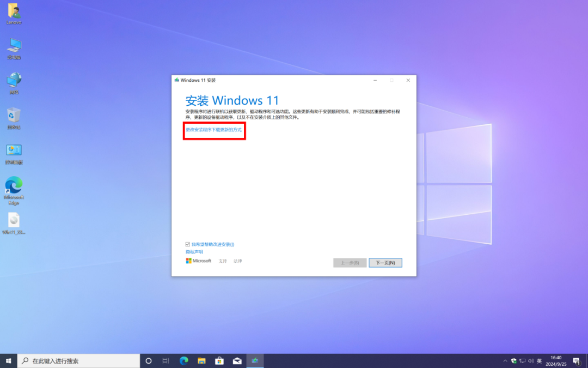Open Cortana circle icon in taskbar
The image size is (588, 368).
pos(149,361)
